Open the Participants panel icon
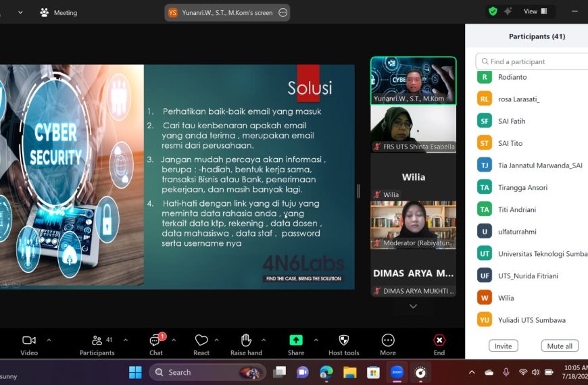 (x=97, y=340)
